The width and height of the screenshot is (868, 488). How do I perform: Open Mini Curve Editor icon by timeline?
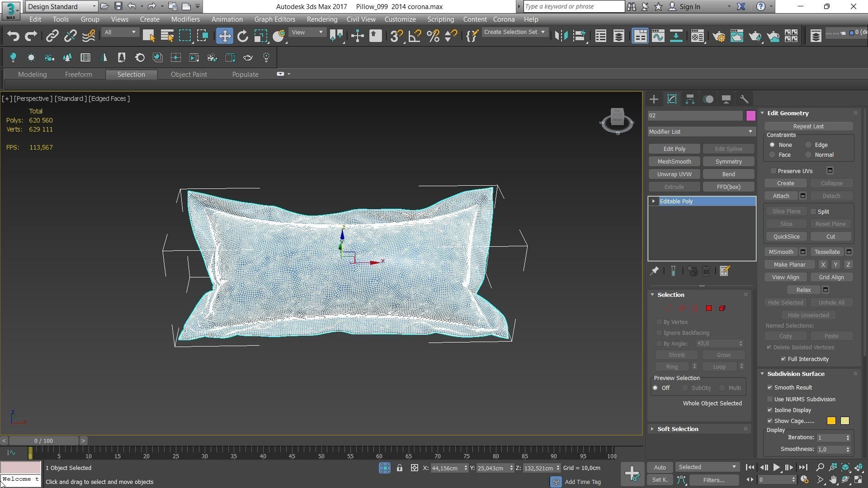tap(11, 453)
